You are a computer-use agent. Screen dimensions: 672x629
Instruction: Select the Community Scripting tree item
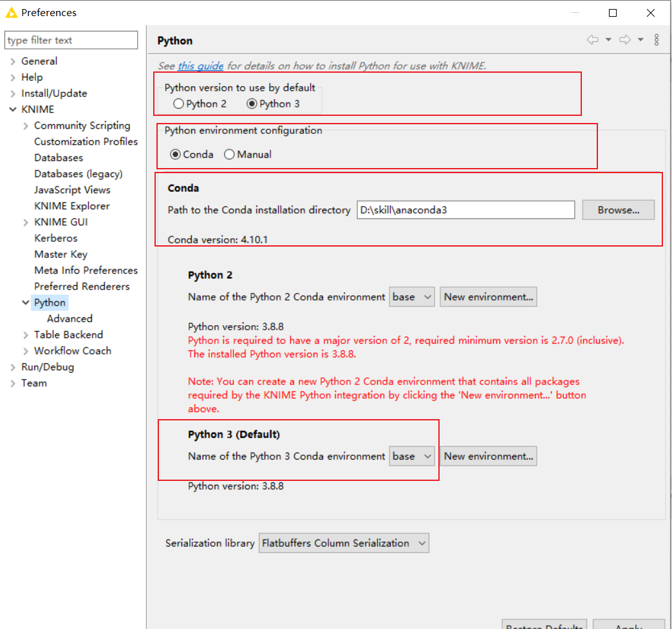[x=82, y=126]
